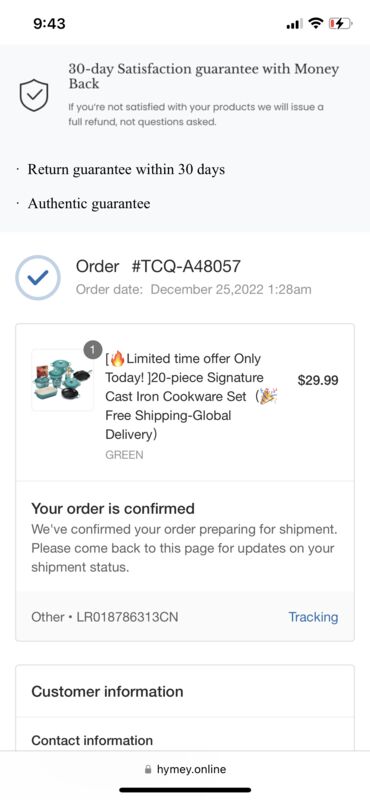Click the 9:43 clock in status bar

pos(49,23)
